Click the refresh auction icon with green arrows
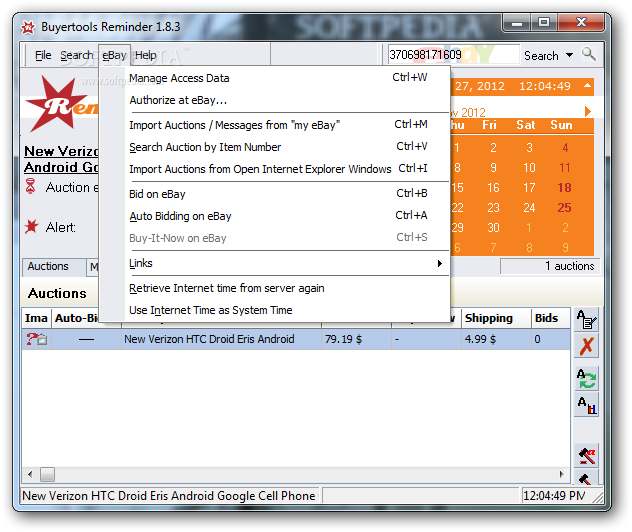 586,378
